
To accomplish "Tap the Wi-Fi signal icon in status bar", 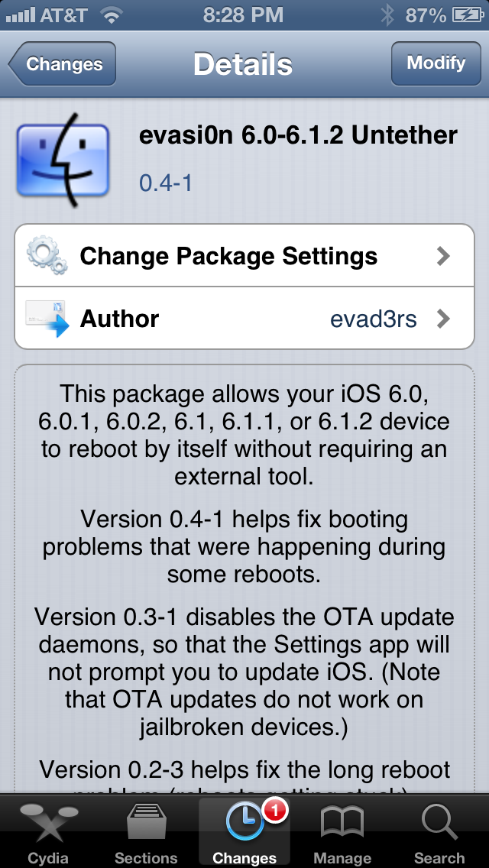I will (112, 15).
